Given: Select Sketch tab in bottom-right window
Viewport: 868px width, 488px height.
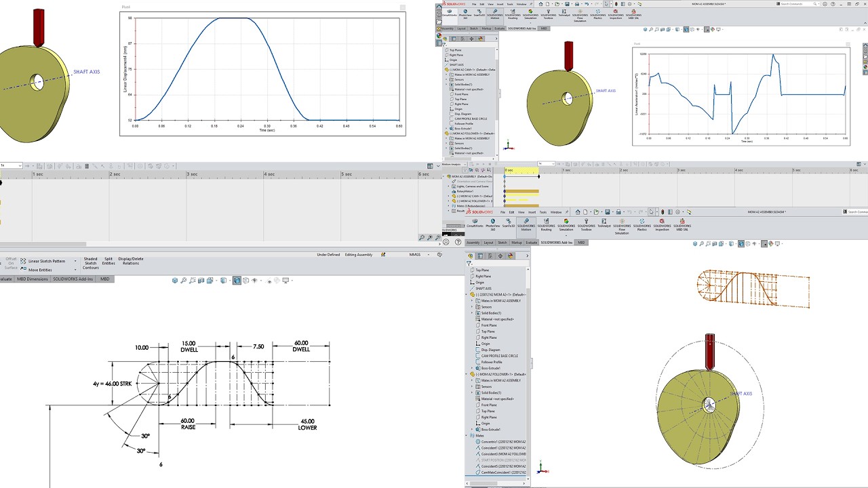Looking at the screenshot, I should (x=502, y=243).
